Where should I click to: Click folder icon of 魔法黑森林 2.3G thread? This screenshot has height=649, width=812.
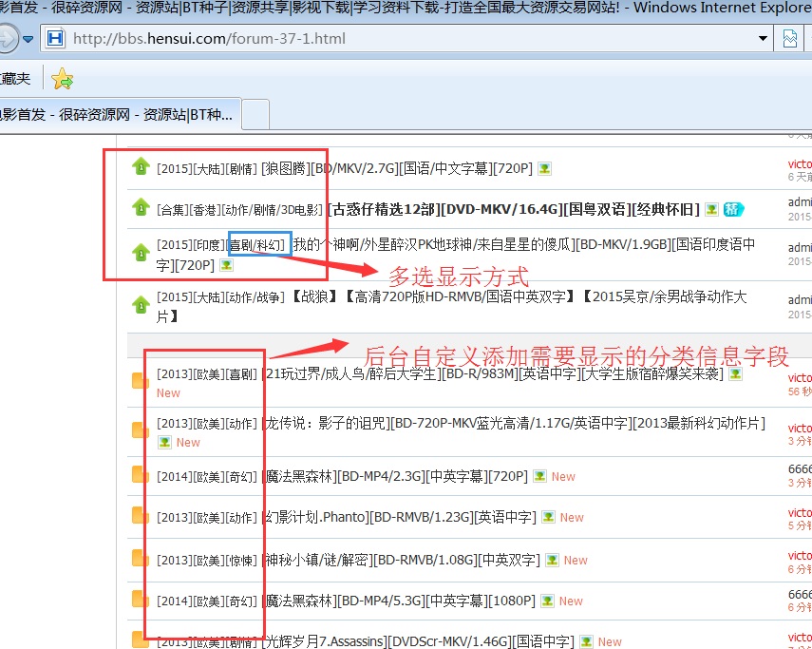[140, 474]
